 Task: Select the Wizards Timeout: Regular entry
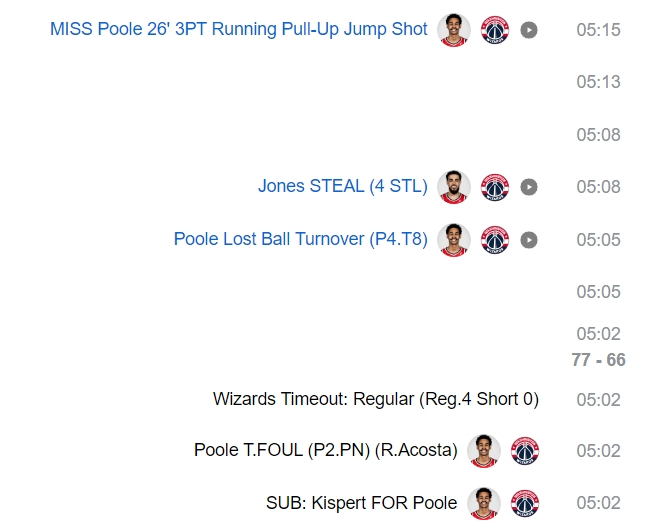point(375,399)
